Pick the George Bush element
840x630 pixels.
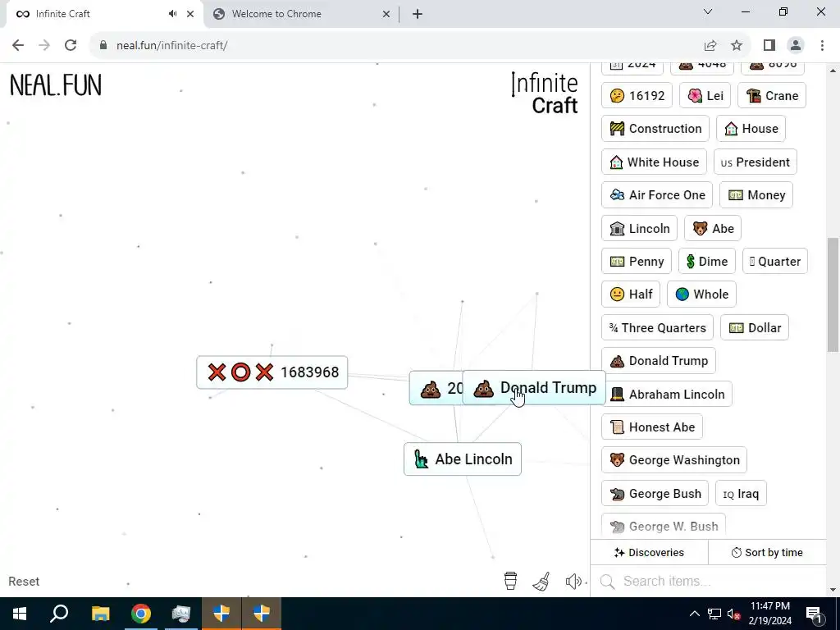pos(655,493)
